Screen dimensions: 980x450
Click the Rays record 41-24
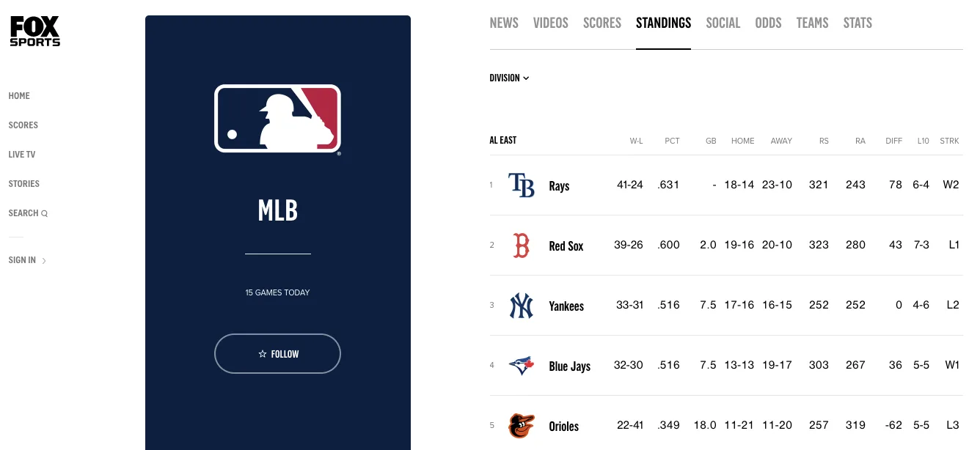pos(630,185)
